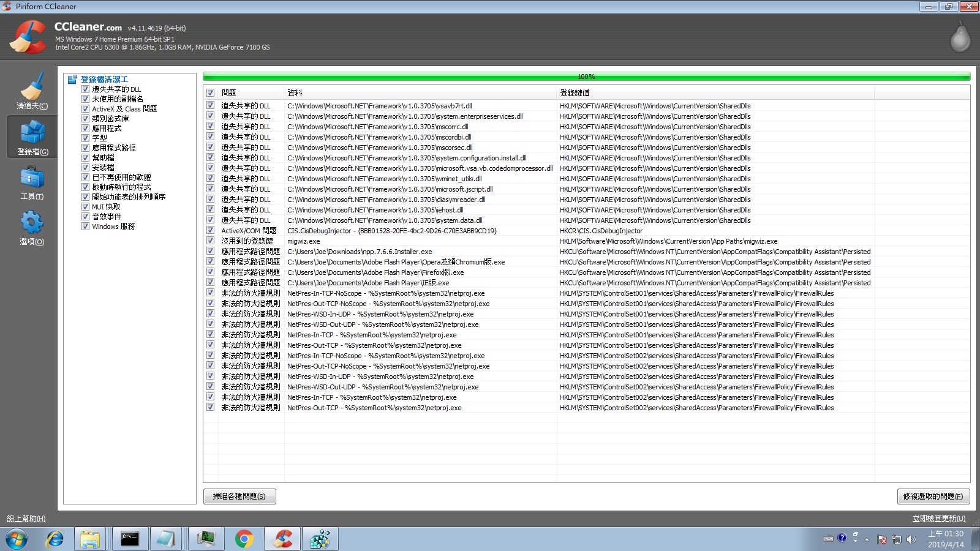Toggle 啟動時執行的程式 checkbox

(x=86, y=187)
